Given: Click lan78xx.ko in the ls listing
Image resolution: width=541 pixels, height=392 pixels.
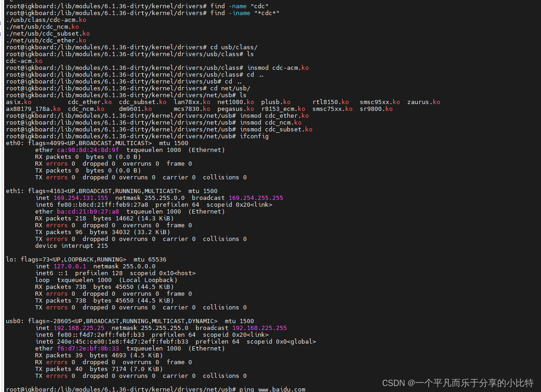Looking at the screenshot, I should click(192, 102).
